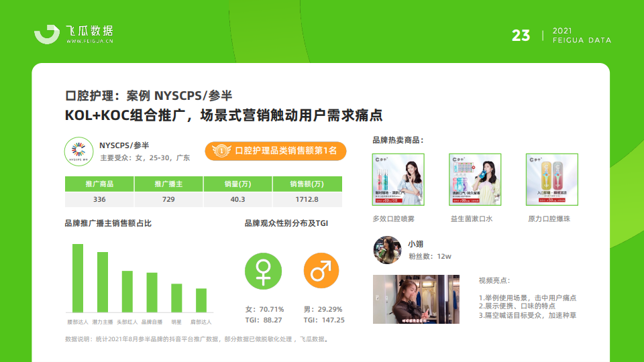Click the 飞瓜数据 brand name text
Image resolution: width=644 pixels, height=362 pixels.
point(89,31)
